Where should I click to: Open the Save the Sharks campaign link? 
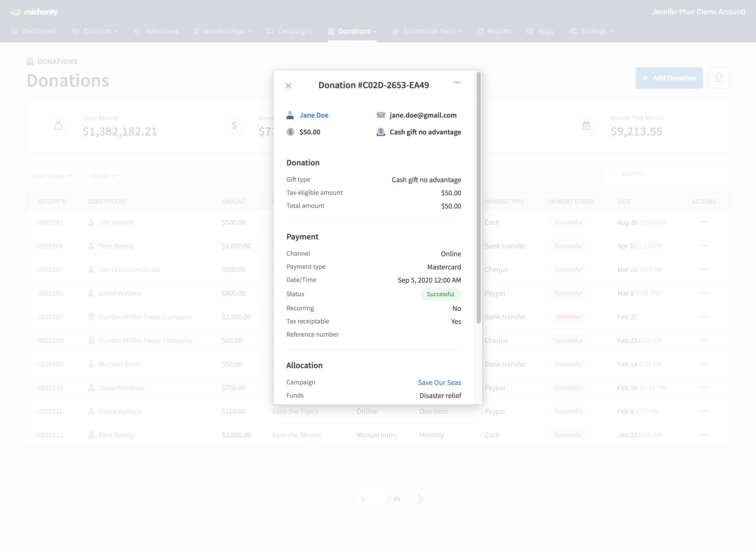296,435
